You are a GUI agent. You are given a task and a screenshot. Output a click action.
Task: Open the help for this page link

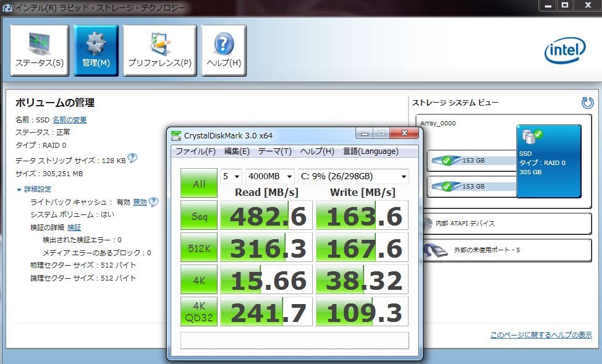coord(541,335)
